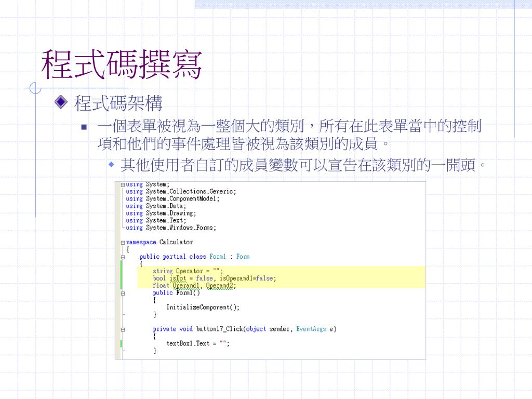This screenshot has width=532, height=399.
Task: Click the line 'using System.ComponentModel;'
Action: tap(172, 199)
